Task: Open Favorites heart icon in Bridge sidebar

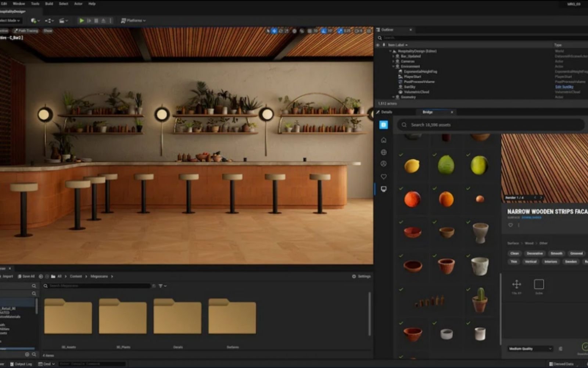Action: point(383,177)
